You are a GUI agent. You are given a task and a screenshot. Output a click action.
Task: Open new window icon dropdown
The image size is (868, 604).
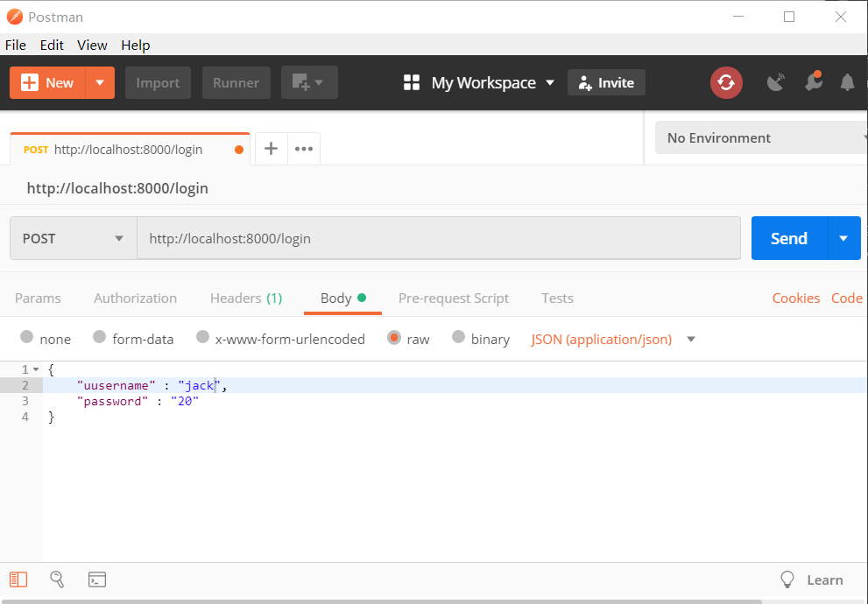coord(309,83)
